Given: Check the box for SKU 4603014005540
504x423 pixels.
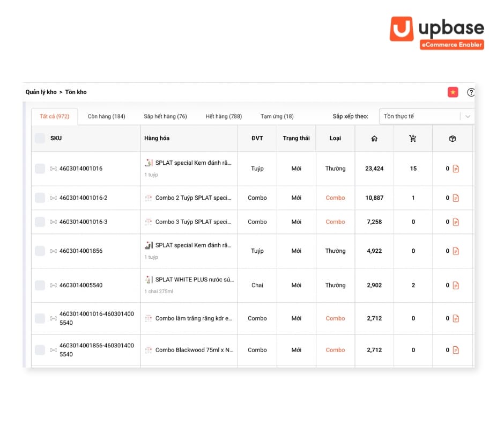Looking at the screenshot, I should pos(40,285).
